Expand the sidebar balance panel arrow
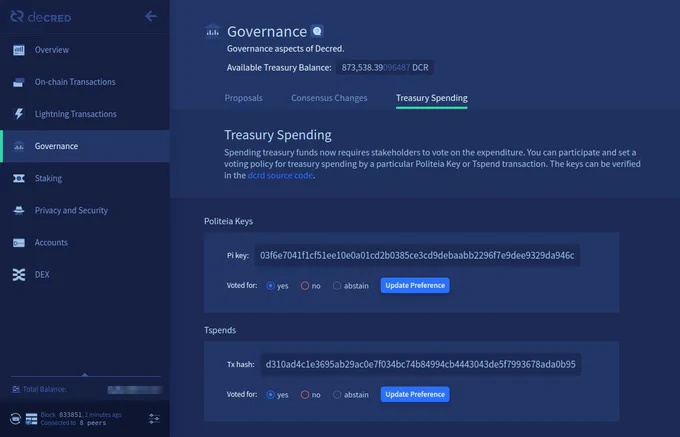This screenshot has height=437, width=680. click(85, 375)
